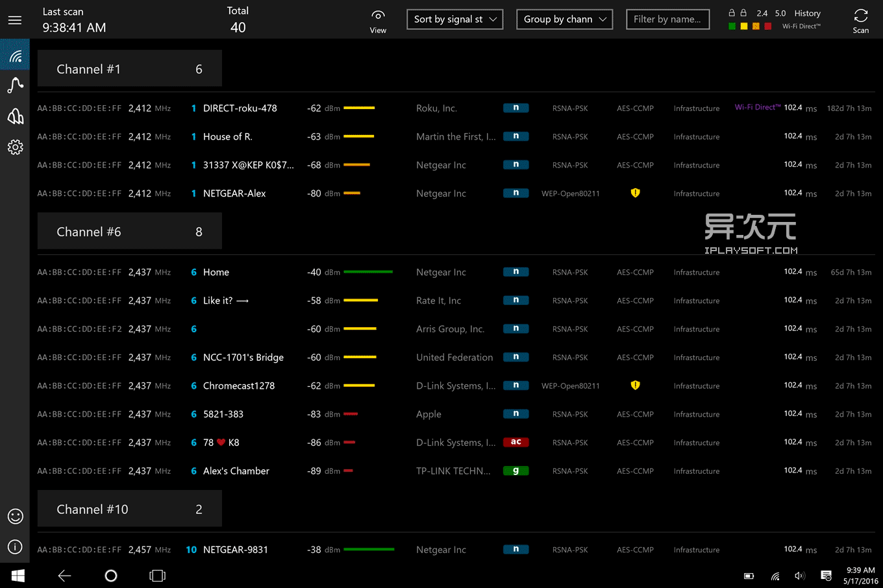Screen dimensions: 883x588
Task: Select the DIRECT-roku-478 network
Action: (240, 108)
